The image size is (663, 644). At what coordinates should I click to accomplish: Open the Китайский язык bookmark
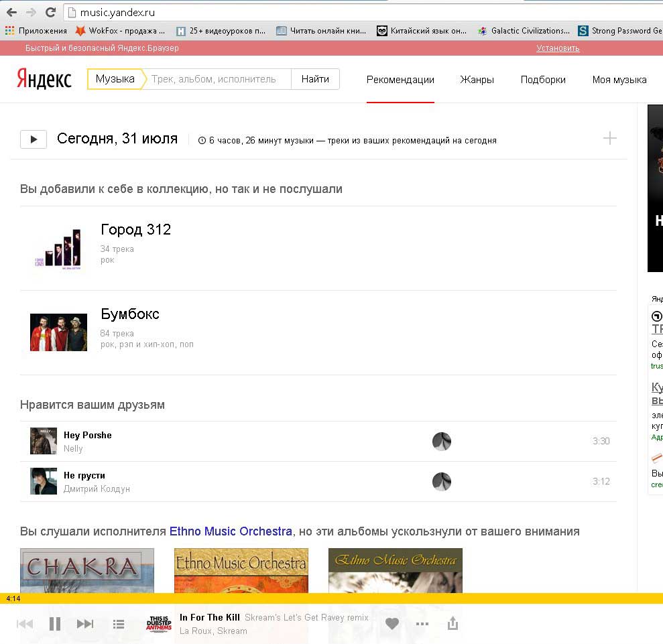pyautogui.click(x=422, y=30)
